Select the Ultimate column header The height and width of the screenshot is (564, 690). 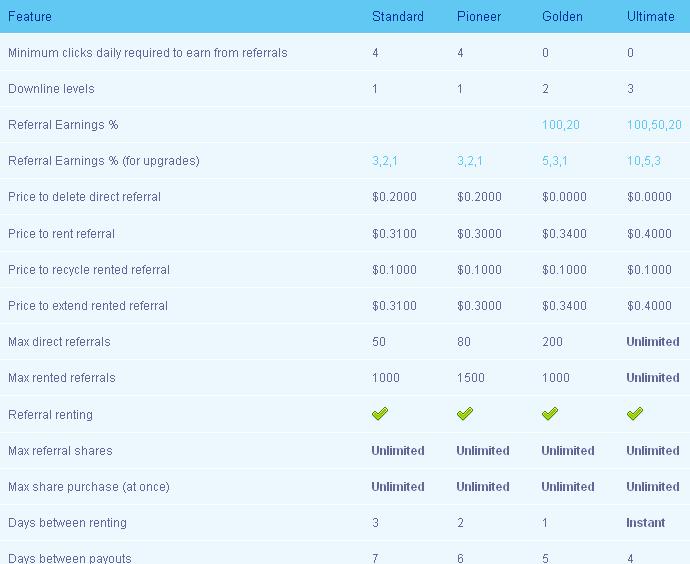[x=650, y=17]
